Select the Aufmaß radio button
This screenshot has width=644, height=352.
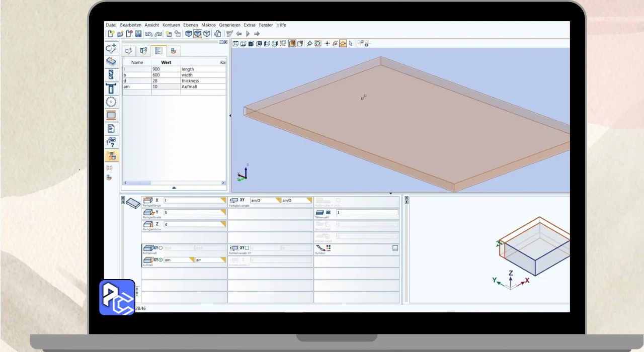(x=160, y=260)
